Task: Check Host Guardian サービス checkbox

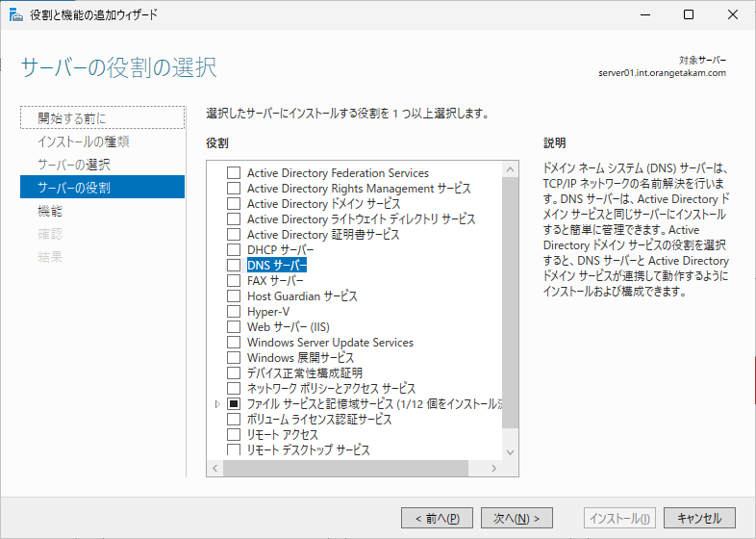Action: pos(234,296)
